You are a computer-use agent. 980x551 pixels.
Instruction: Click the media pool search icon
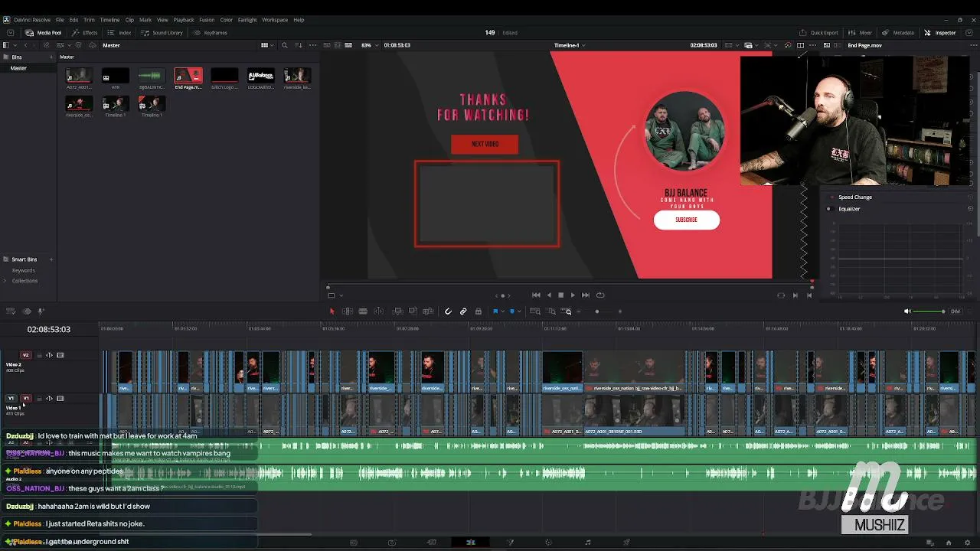(285, 45)
